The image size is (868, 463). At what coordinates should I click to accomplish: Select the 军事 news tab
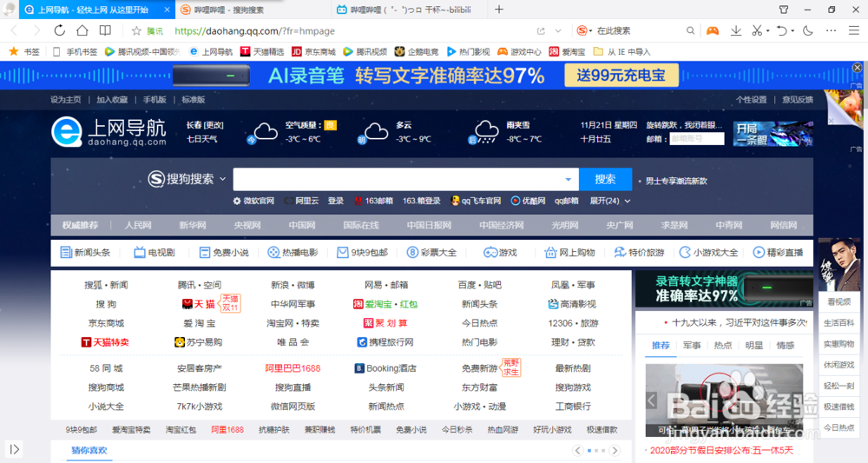[x=692, y=346]
